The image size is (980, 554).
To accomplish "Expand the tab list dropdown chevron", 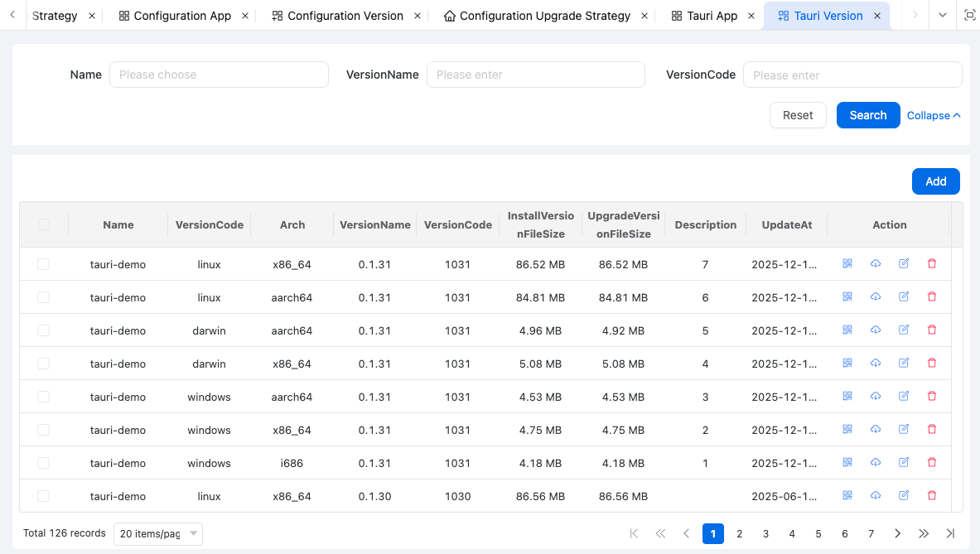I will [x=943, y=15].
